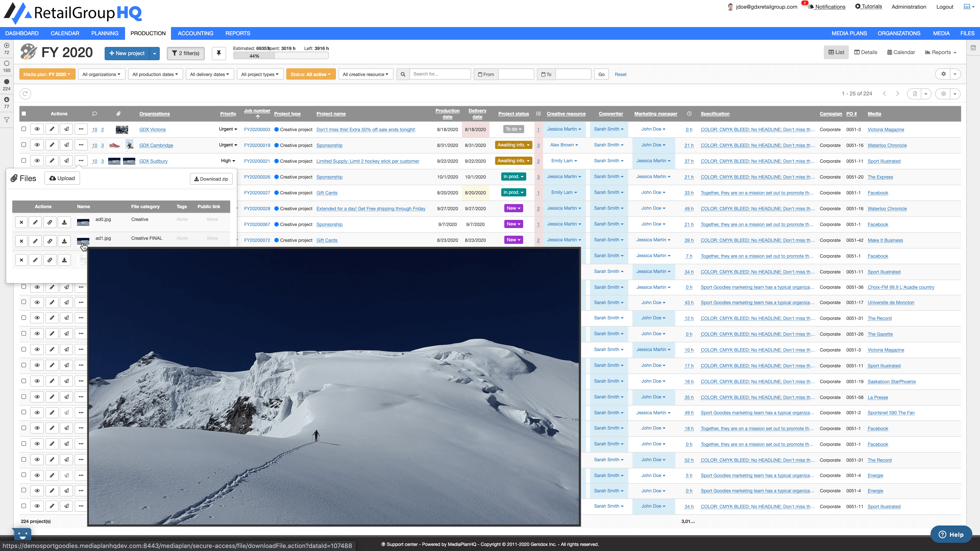
Task: Change the To do status dropdown
Action: pos(513,129)
